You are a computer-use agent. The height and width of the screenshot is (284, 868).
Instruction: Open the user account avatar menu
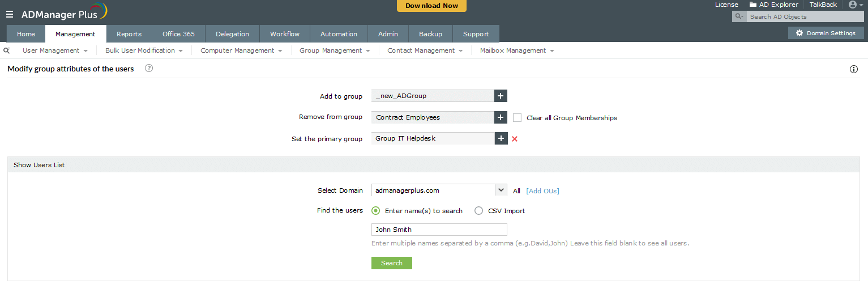point(856,5)
